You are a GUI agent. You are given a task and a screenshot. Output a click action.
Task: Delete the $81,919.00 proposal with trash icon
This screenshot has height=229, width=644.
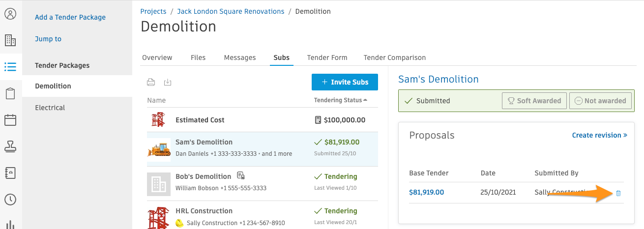point(618,193)
